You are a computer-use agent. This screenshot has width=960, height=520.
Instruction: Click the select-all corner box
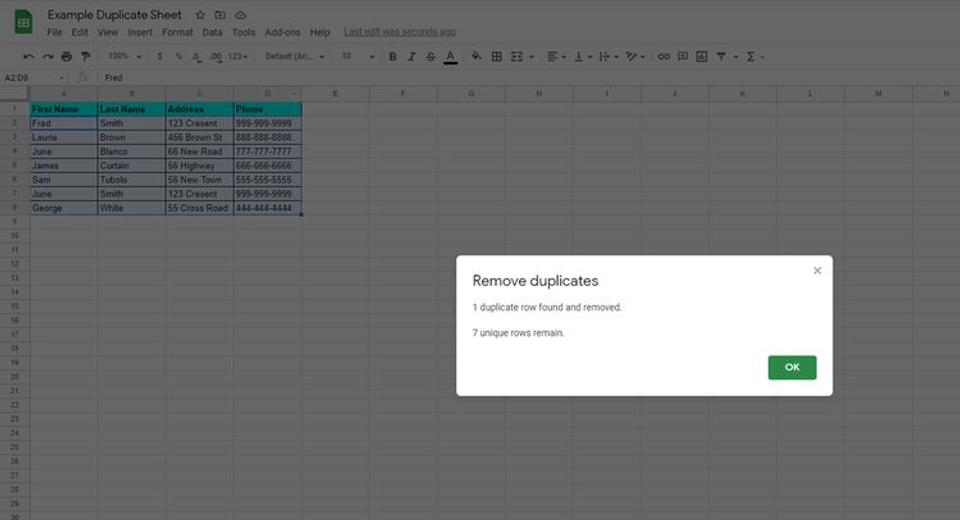click(x=15, y=94)
